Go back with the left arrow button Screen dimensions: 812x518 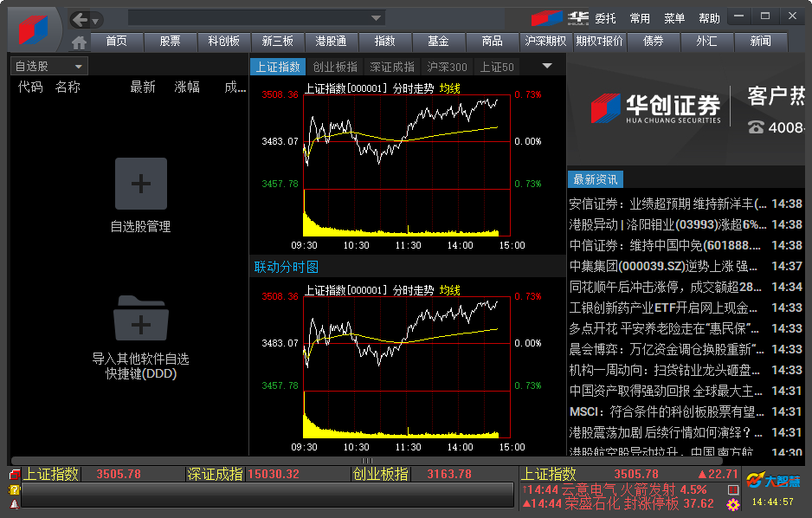(x=81, y=20)
